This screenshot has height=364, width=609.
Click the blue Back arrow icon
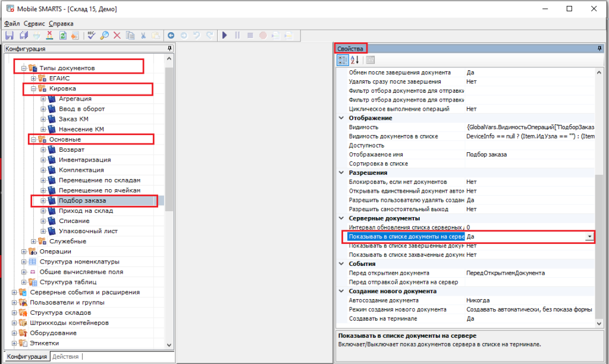click(x=171, y=35)
